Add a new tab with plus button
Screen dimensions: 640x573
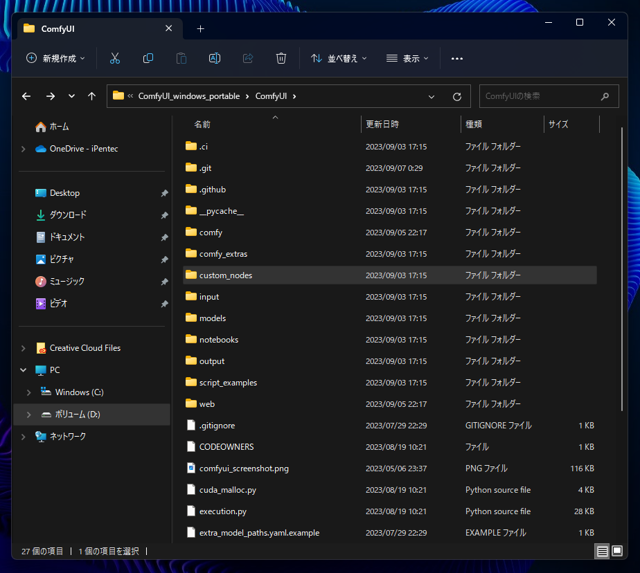coord(200,29)
